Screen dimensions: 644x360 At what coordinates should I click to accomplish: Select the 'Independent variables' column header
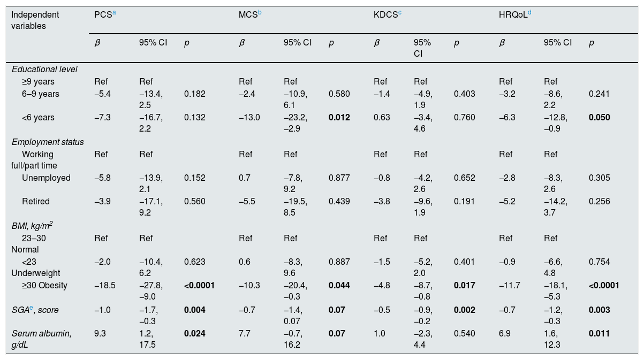[x=35, y=20]
